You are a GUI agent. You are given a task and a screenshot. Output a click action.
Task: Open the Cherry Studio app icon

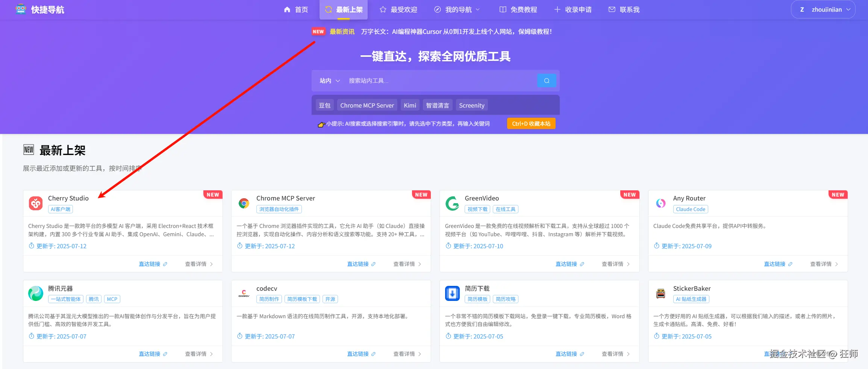coord(36,203)
